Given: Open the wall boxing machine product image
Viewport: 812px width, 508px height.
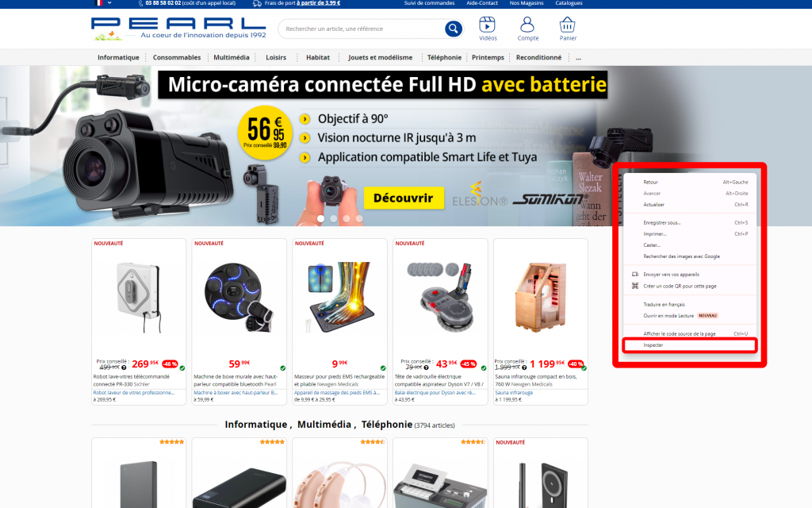Looking at the screenshot, I should pyautogui.click(x=239, y=298).
